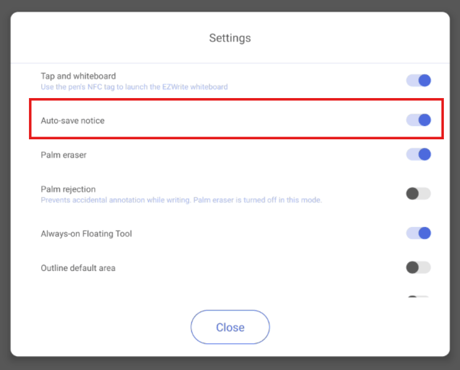The height and width of the screenshot is (370, 460).
Task: Enable the Palm rejection toggle
Action: [418, 193]
